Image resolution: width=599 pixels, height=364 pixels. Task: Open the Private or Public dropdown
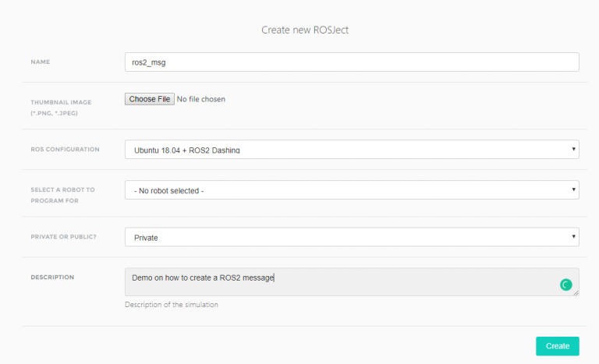[351, 237]
